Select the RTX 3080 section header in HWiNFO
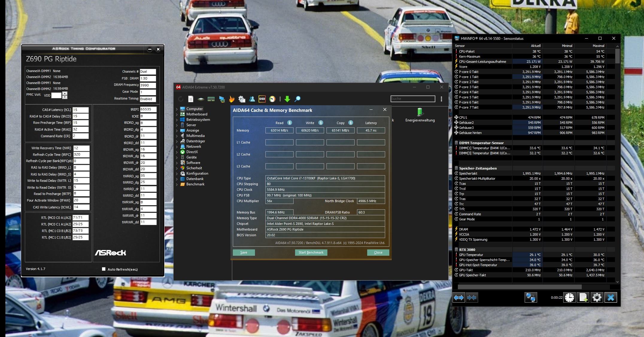Viewport: 644px width, 337px height. coord(467,250)
